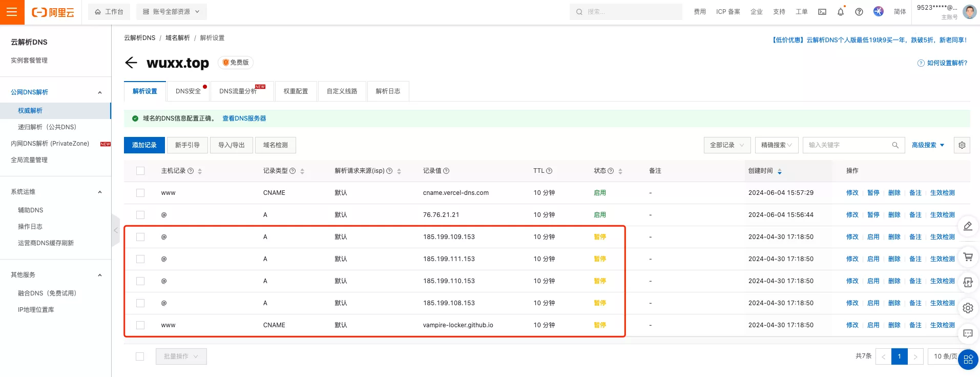
Task: Go back using the arrow beside wuxx.top
Action: 131,63
